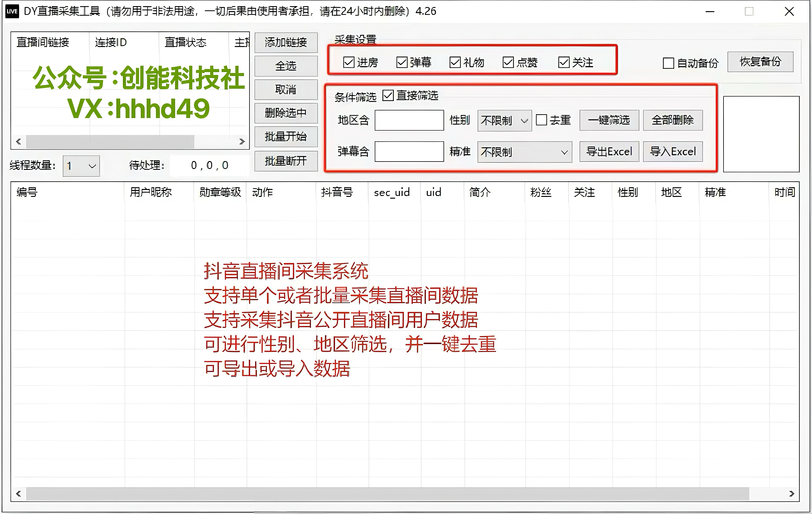The height and width of the screenshot is (514, 812).
Task: Click left arrow of data table scrollbar
Action: tap(19, 494)
